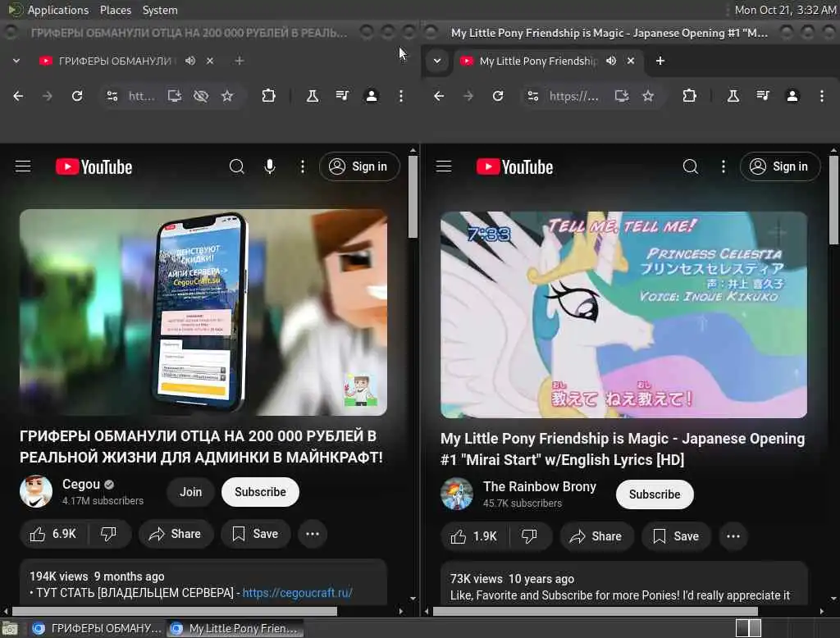Click install app icon in left address bar
This screenshot has height=638, width=840.
pyautogui.click(x=174, y=96)
